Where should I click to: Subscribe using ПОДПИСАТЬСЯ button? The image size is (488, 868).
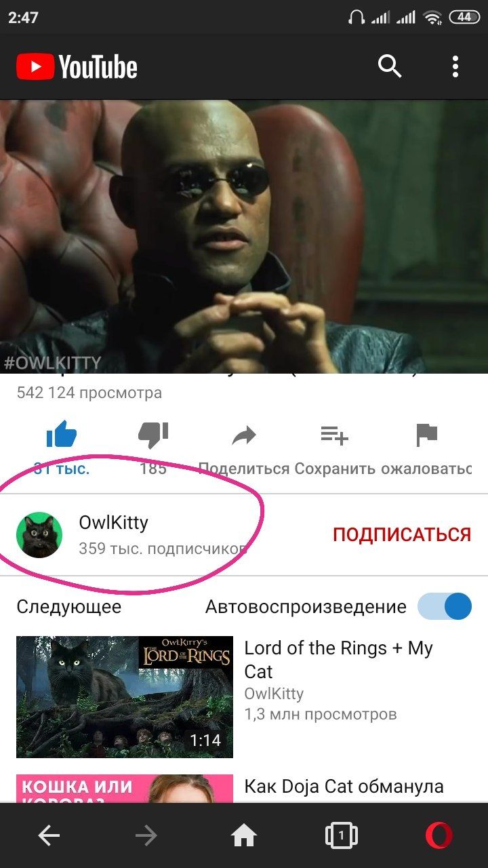pyautogui.click(x=402, y=534)
